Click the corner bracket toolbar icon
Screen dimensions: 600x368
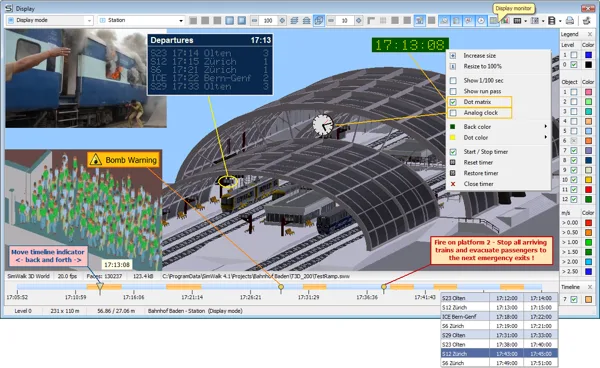point(371,21)
